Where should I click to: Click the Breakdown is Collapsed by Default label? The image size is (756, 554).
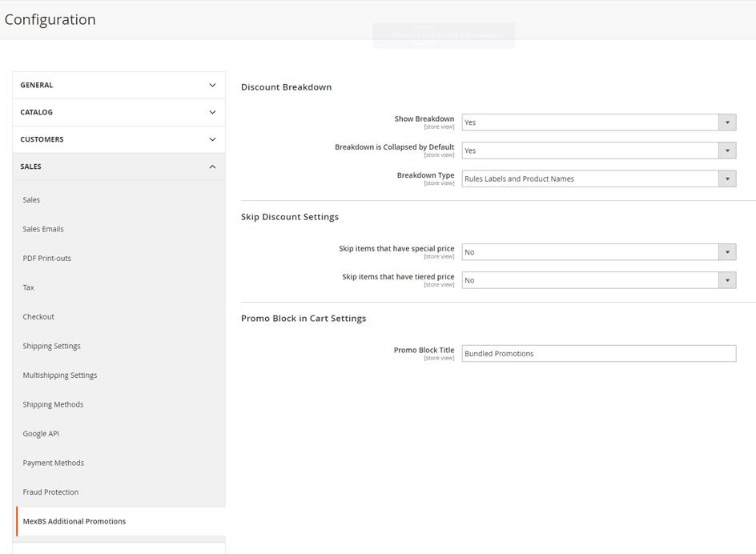point(394,147)
